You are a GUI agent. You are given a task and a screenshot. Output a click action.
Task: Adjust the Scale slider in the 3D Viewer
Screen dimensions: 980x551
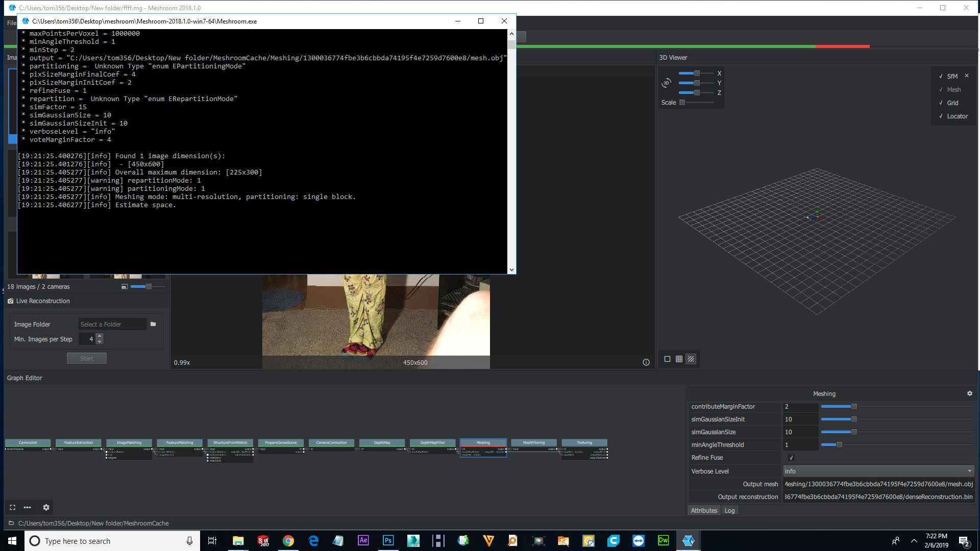[x=682, y=102]
